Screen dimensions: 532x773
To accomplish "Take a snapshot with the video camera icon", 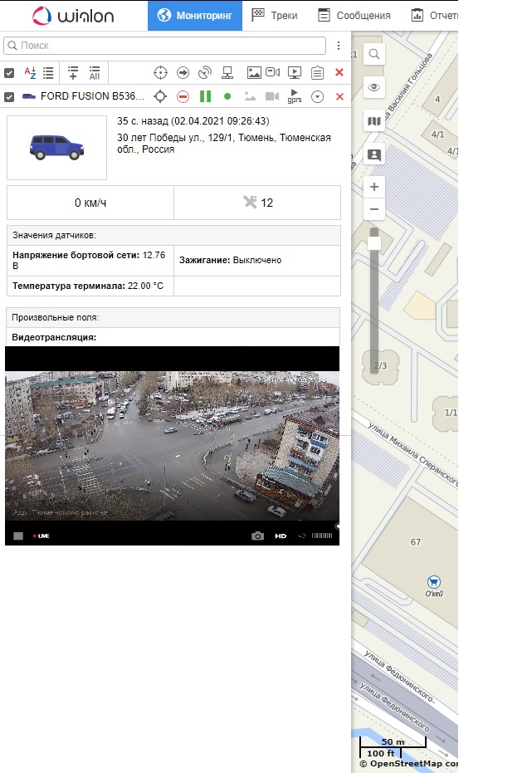I will [x=258, y=536].
